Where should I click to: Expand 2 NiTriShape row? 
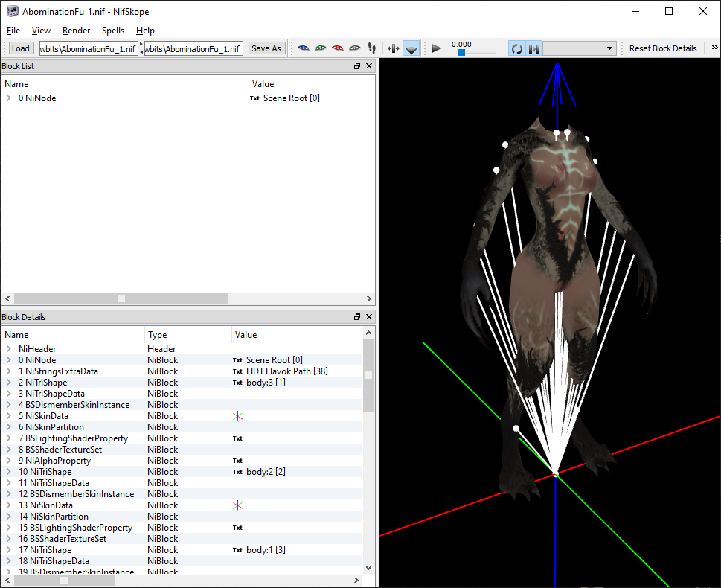click(8, 383)
